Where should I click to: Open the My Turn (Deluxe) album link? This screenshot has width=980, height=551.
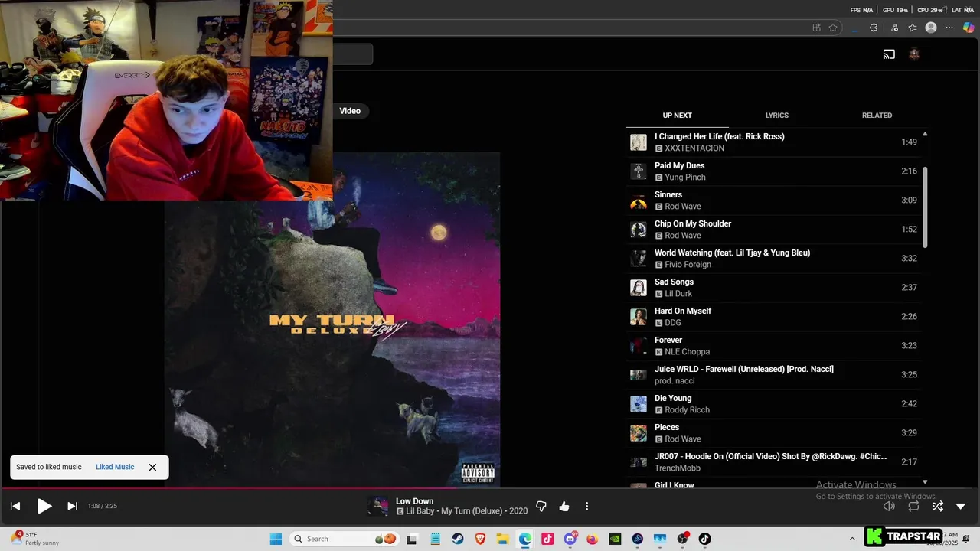[x=473, y=511]
